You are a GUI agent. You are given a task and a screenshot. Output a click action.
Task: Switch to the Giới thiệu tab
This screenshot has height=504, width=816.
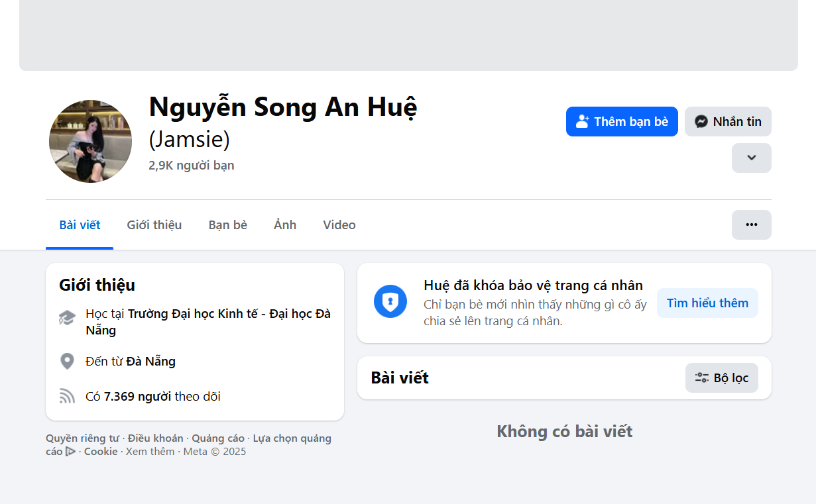tap(154, 225)
